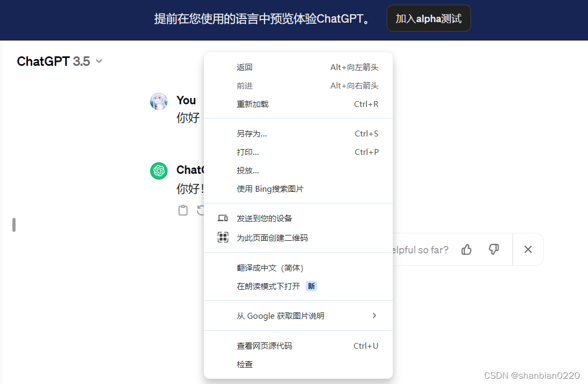Copy the ChatGPT reply with the clipboard icon

[x=183, y=210]
